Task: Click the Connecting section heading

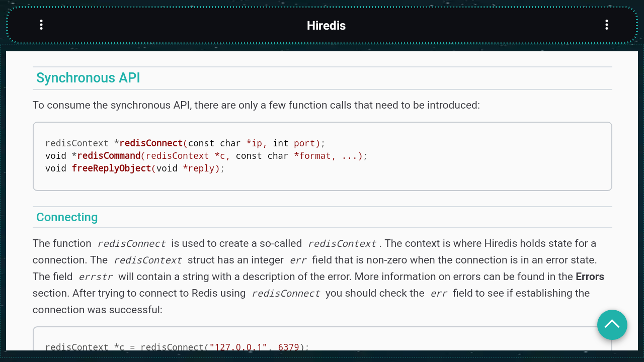Action: point(67,217)
